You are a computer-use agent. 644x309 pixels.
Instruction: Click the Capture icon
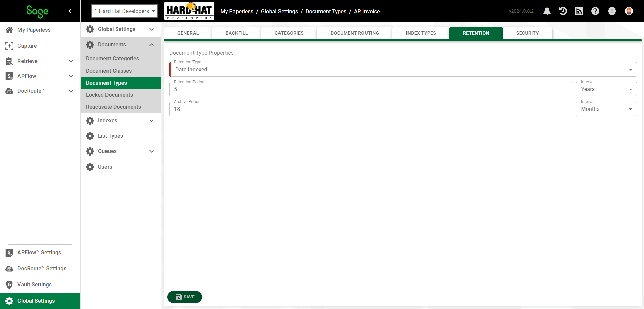9,46
